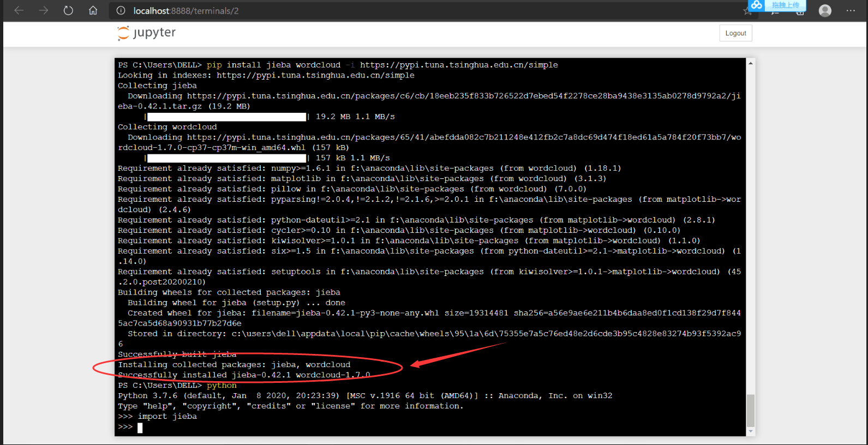Click 'Building wheel for jieba (setup.py)' line

(236, 303)
